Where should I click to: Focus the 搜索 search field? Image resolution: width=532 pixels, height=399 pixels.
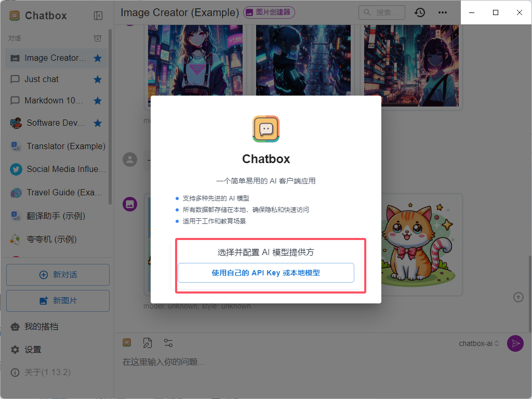(x=382, y=12)
